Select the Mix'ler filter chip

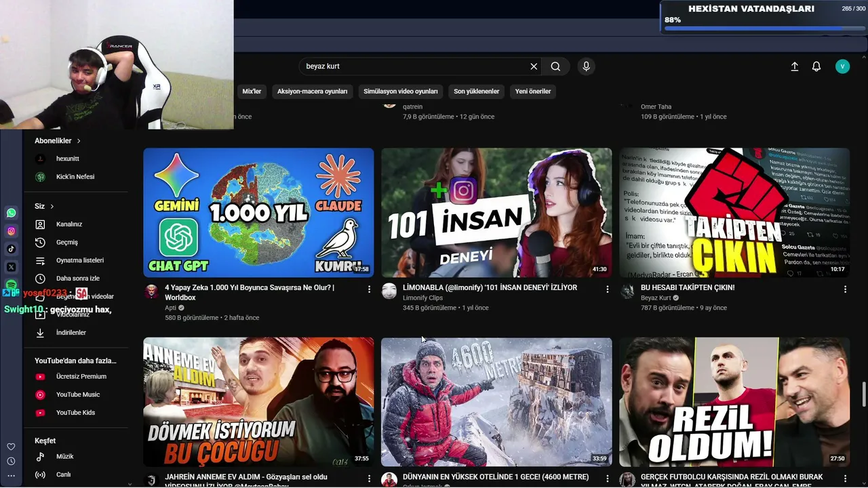252,91
